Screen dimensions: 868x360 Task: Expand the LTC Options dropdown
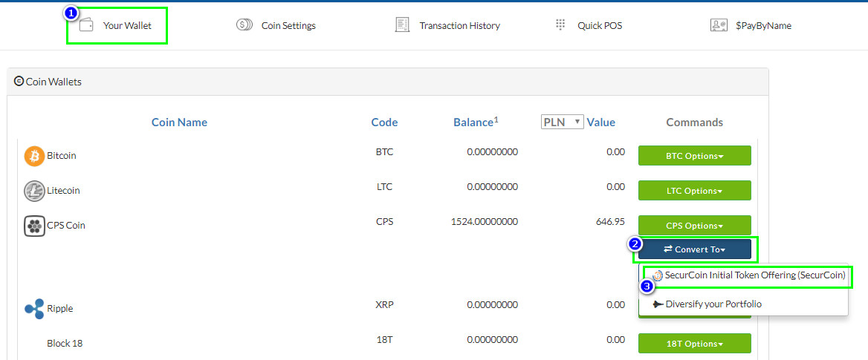[695, 191]
